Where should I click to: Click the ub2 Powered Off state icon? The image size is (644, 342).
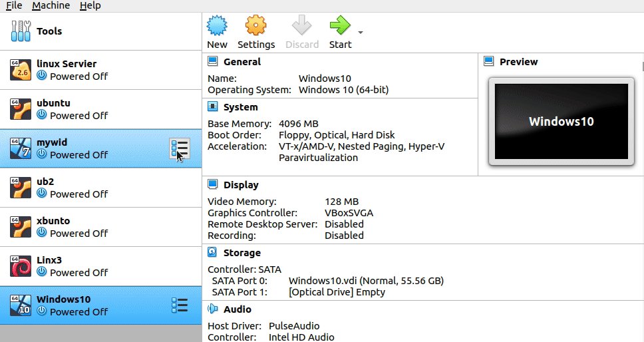(x=41, y=193)
